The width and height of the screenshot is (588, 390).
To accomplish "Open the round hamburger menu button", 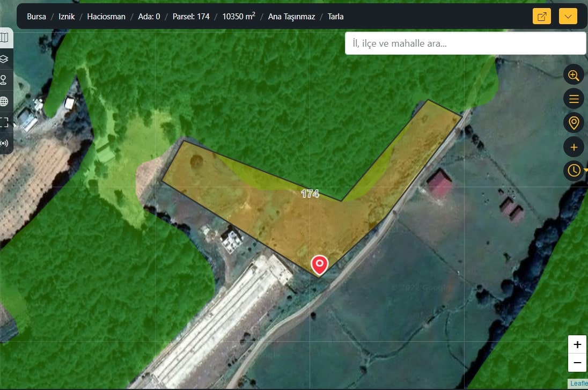I will [574, 99].
